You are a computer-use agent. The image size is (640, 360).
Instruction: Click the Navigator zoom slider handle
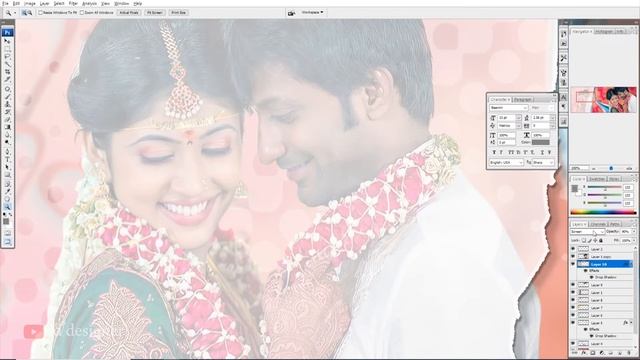(x=611, y=168)
